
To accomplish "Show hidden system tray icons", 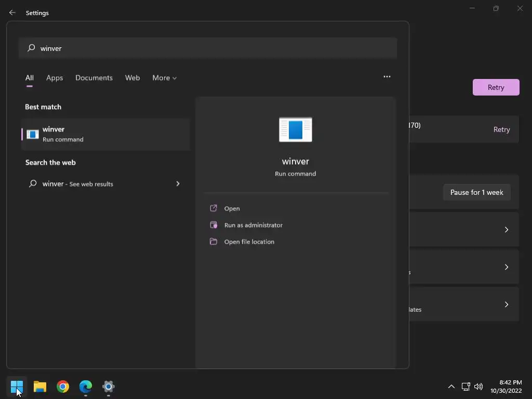I will 451,387.
